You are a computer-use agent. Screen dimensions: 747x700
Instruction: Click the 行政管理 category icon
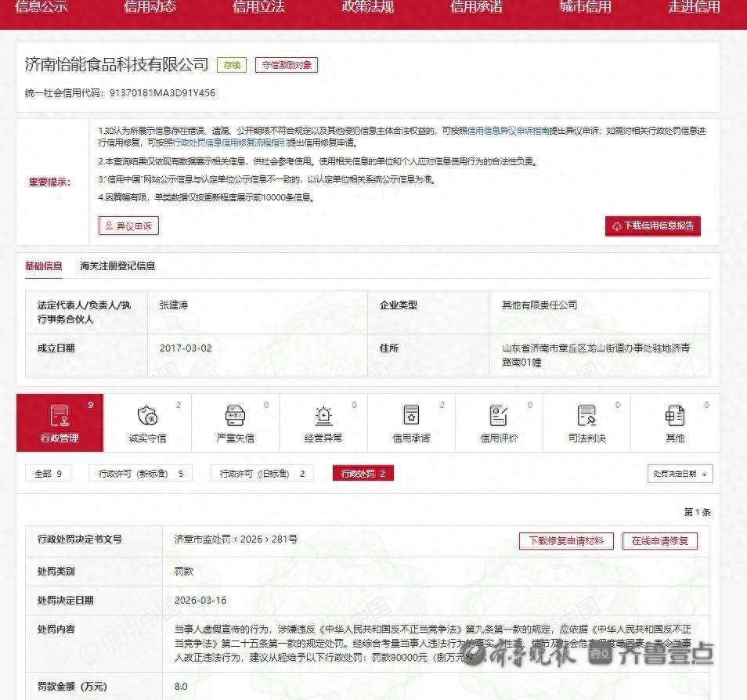pos(60,416)
